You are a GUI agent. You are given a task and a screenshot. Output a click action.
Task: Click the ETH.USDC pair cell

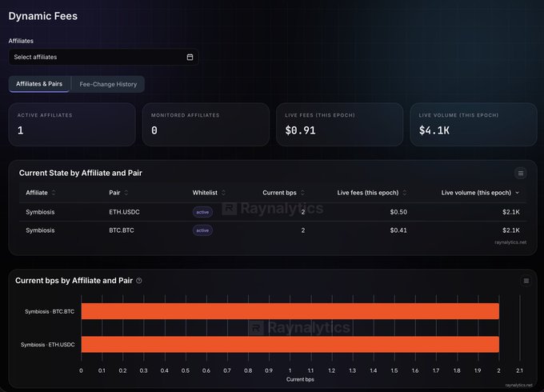124,212
